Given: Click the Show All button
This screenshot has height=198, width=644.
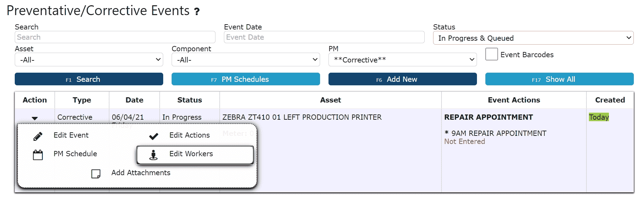Looking at the screenshot, I should click(559, 79).
